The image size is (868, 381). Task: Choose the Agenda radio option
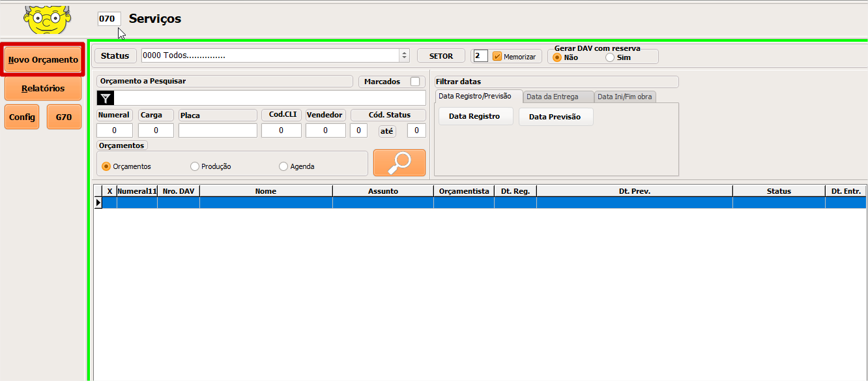[x=283, y=166]
